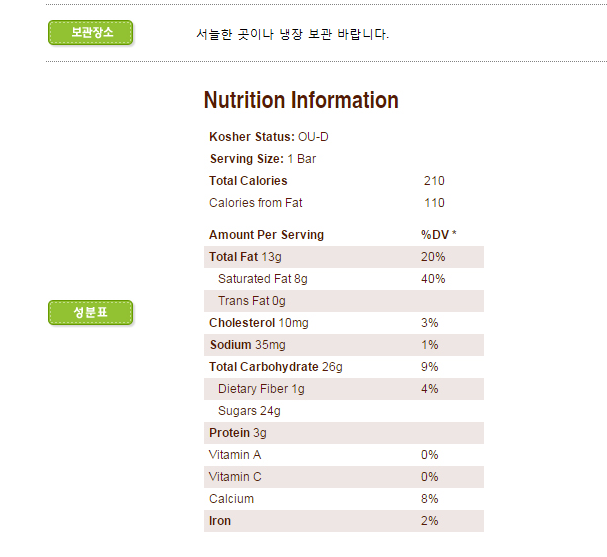Click the Serving Size 1 Bar line

263,159
